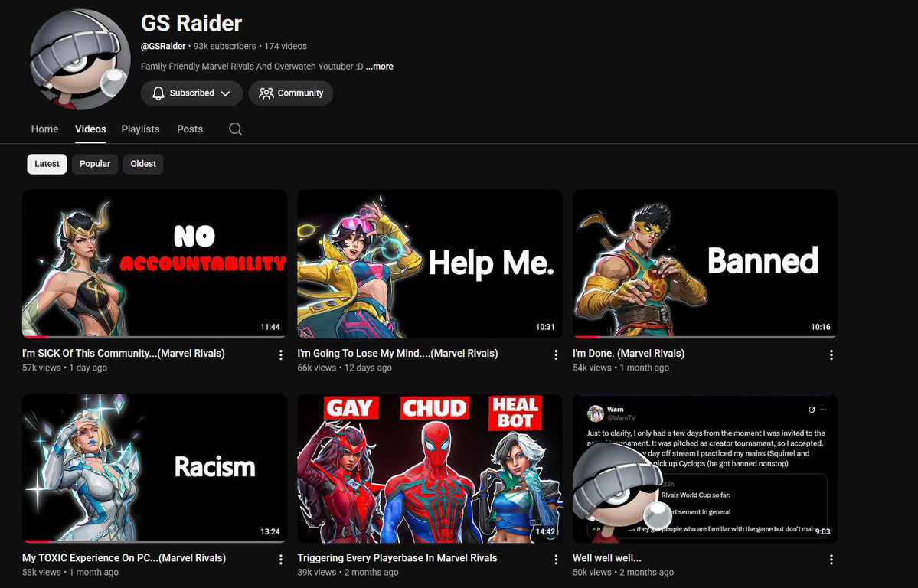Open video title I'm SICK Of This Community

click(123, 353)
